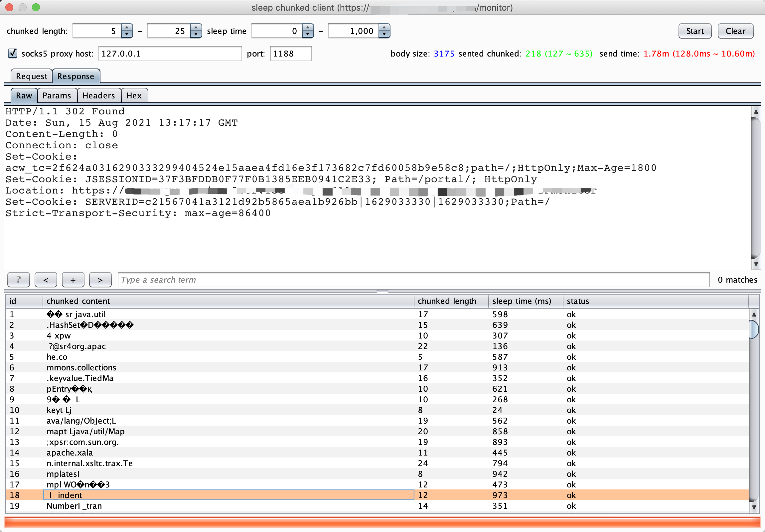
Task: Click the plus button beside search
Action: click(73, 280)
